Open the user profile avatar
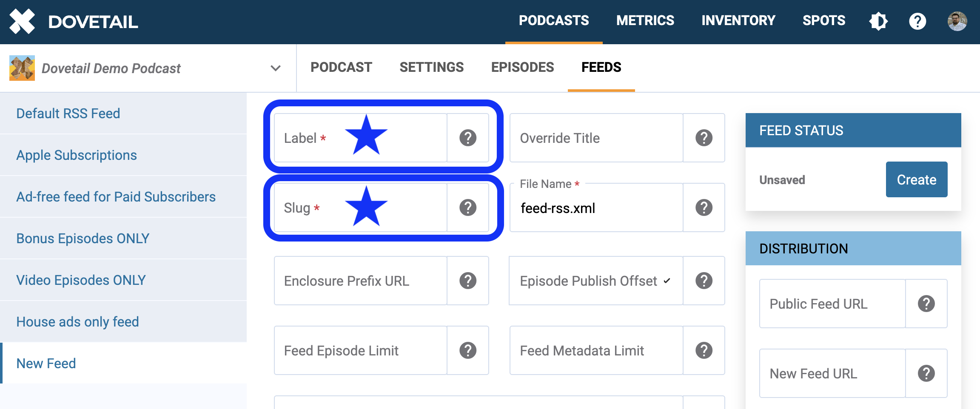The height and width of the screenshot is (409, 980). [x=957, y=21]
